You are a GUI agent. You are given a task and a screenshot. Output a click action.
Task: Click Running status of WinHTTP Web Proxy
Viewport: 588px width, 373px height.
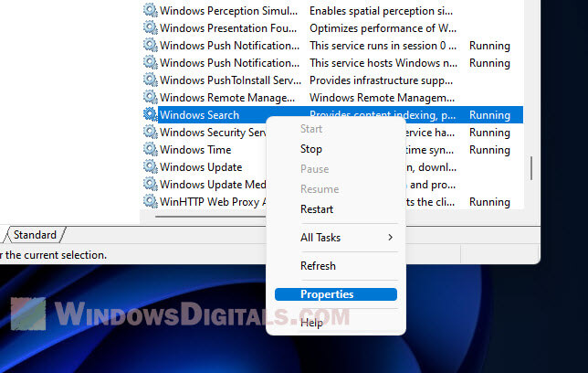(x=489, y=202)
